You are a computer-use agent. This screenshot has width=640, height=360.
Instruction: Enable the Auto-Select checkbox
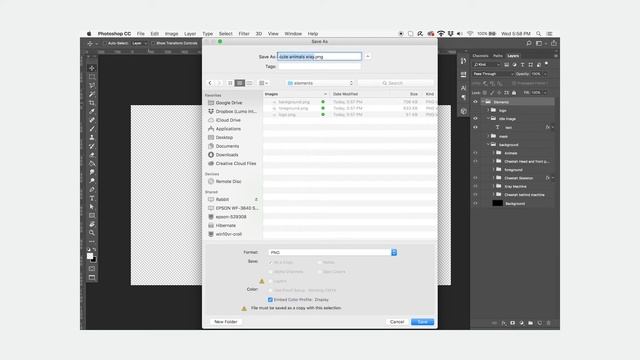click(x=104, y=43)
